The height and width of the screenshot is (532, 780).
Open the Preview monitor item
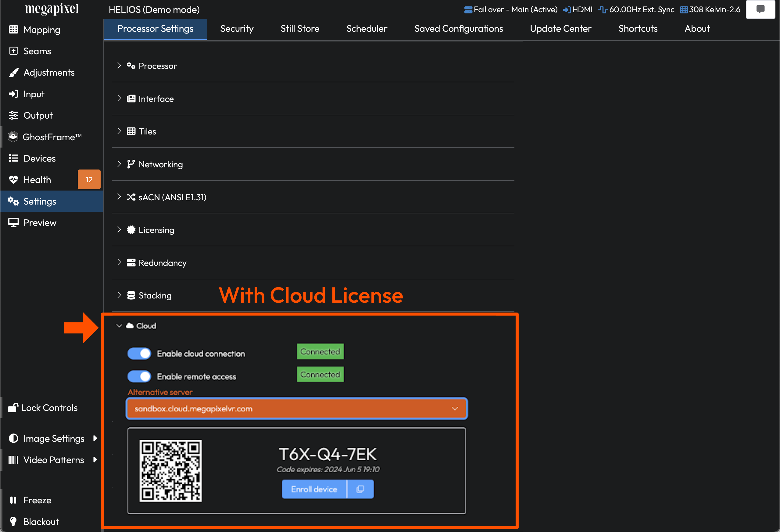click(51, 223)
